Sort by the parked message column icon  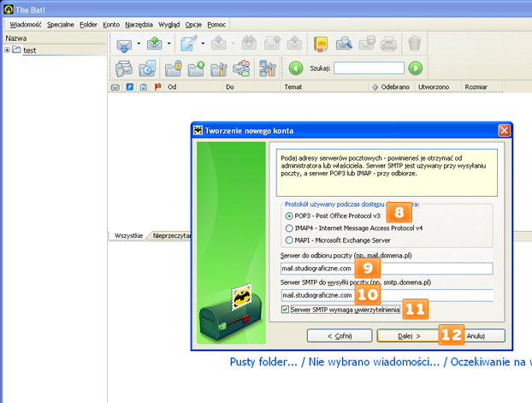pos(130,87)
